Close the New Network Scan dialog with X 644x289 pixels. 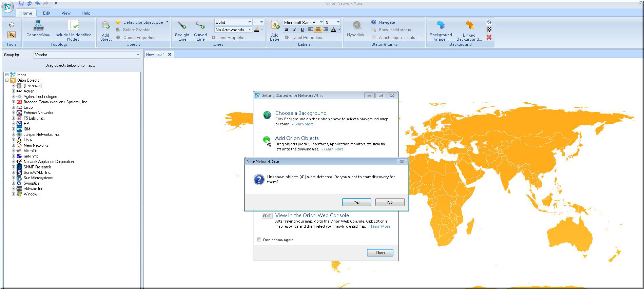(402, 162)
